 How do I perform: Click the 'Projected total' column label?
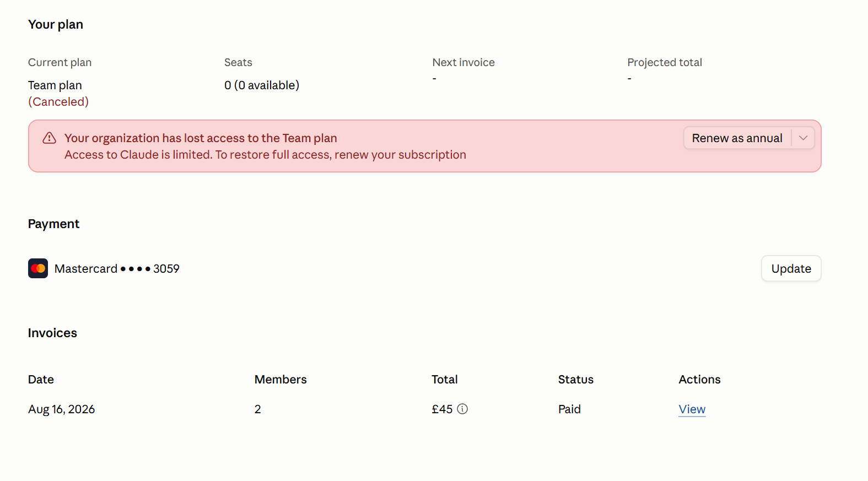(665, 62)
